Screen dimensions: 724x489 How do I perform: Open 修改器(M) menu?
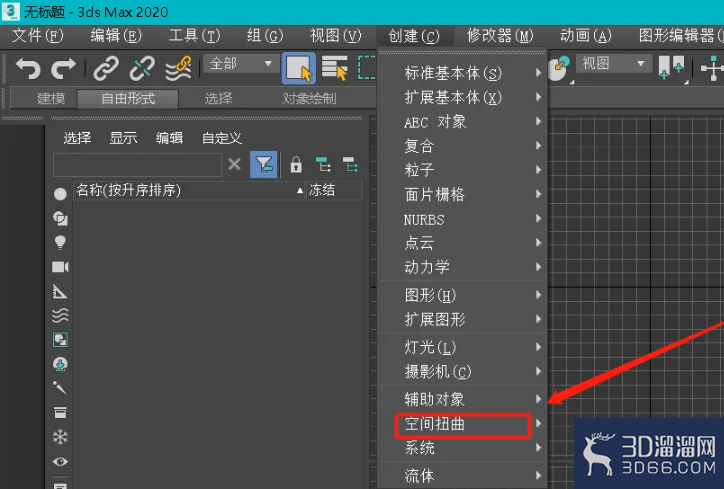click(x=500, y=36)
